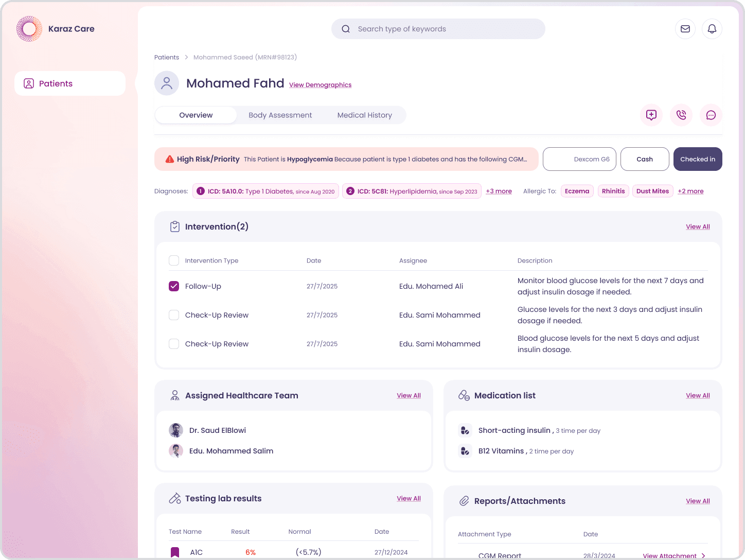Screen dimensions: 745x560
Task: View all Reports/Attachments
Action: (698, 501)
